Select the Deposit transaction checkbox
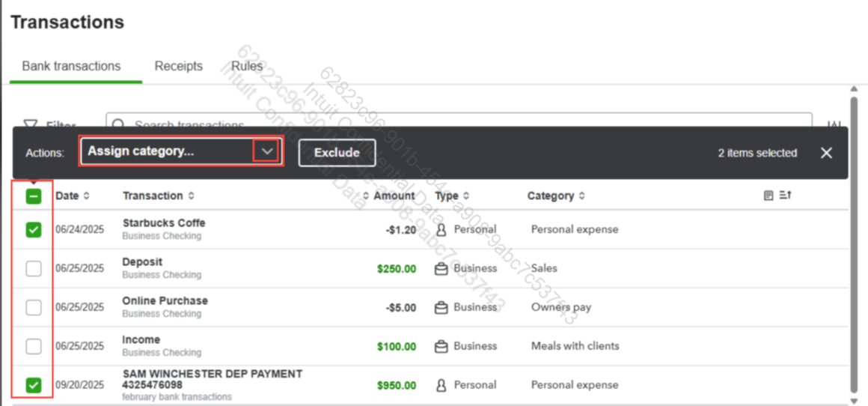This screenshot has height=406, width=868. (34, 269)
